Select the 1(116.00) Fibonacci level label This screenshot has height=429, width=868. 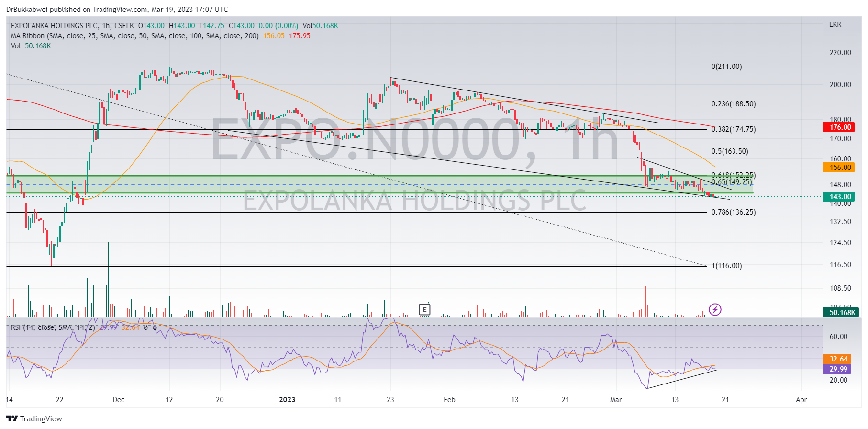point(726,266)
